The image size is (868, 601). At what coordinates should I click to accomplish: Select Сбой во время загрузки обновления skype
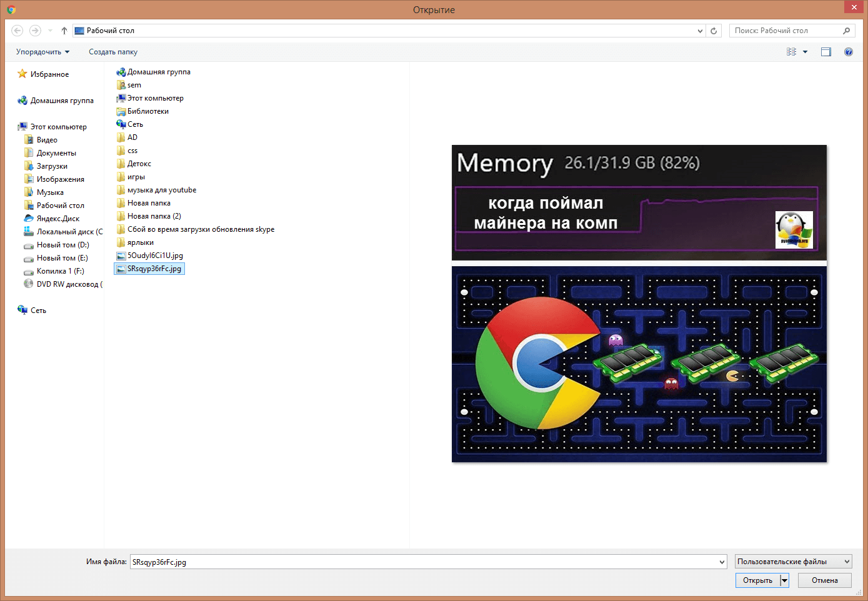pyautogui.click(x=196, y=229)
